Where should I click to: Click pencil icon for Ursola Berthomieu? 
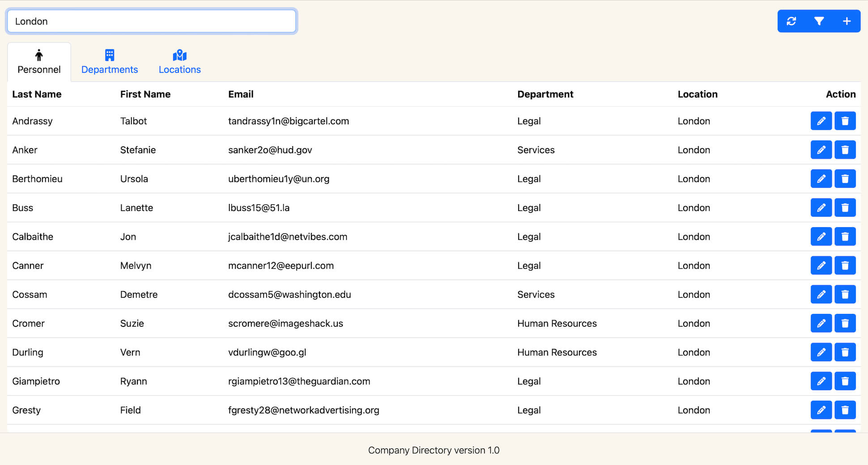(821, 179)
